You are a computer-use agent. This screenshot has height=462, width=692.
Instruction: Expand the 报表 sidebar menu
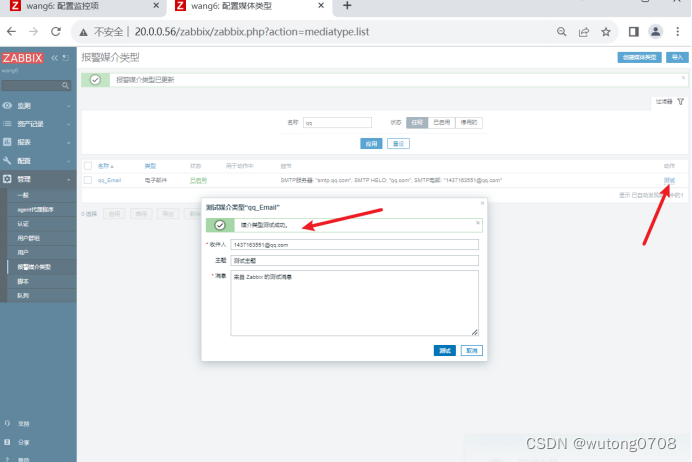coord(37,142)
